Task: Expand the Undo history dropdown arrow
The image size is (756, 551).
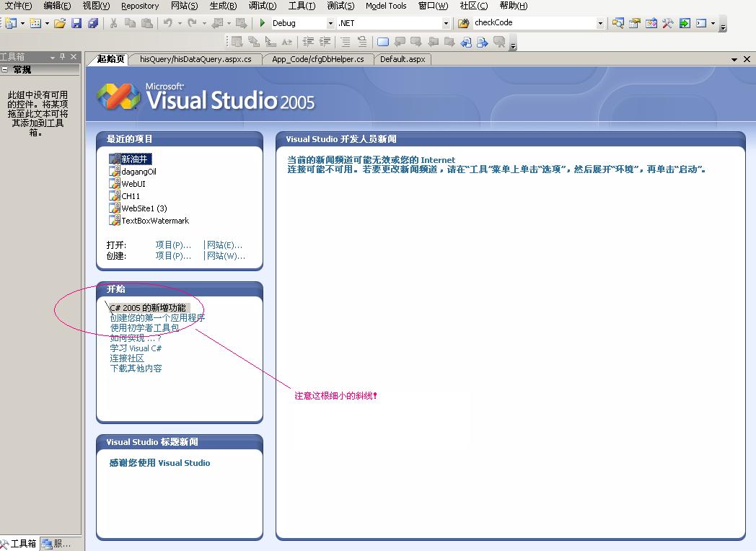Action: click(x=180, y=23)
